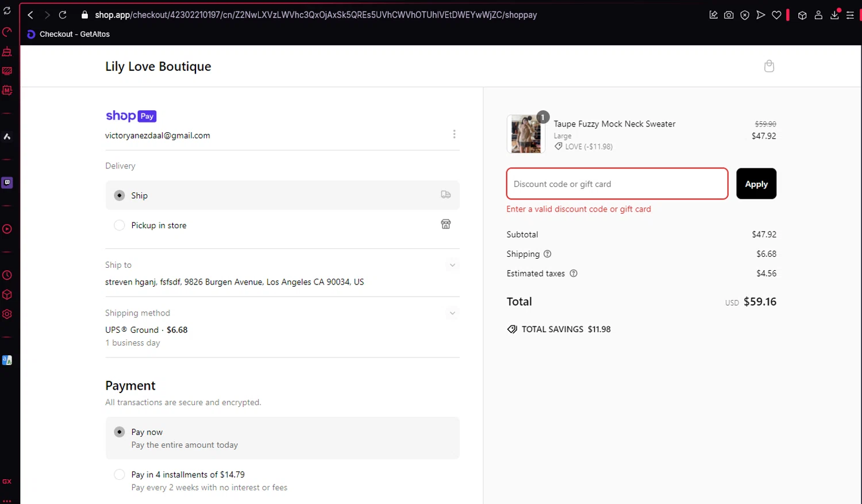Click the Shipping help question mark
This screenshot has width=862, height=504.
(x=547, y=254)
